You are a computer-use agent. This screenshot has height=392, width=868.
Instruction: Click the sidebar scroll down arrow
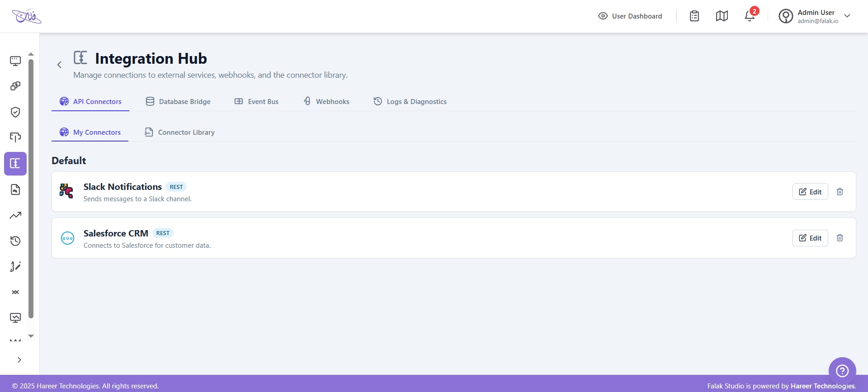31,336
